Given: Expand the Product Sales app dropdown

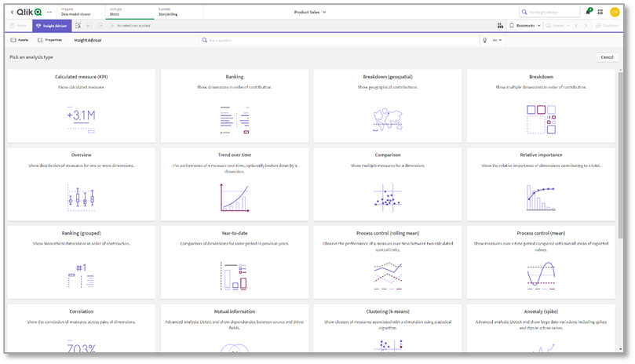Looking at the screenshot, I should coord(310,12).
